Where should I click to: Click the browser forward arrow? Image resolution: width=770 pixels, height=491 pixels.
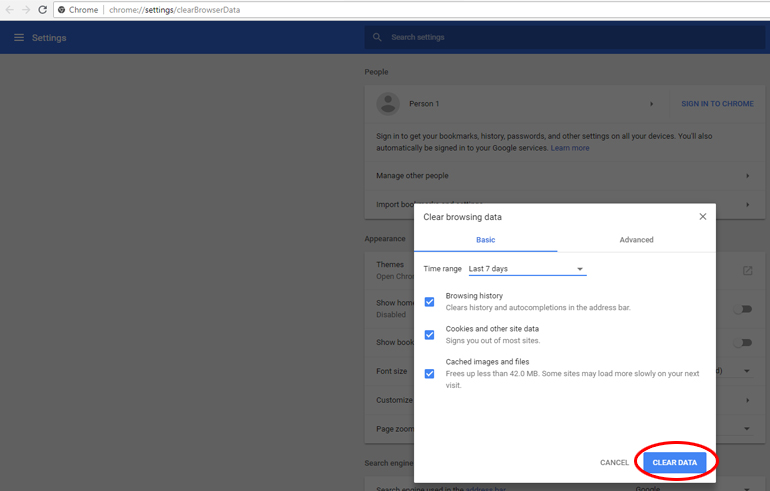26,10
